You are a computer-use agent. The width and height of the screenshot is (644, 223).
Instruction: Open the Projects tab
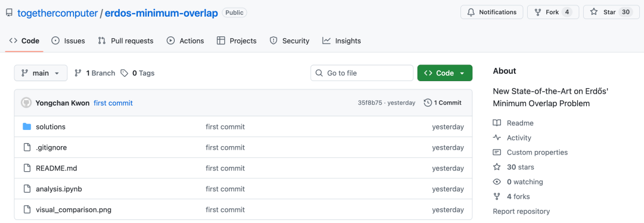pyautogui.click(x=237, y=41)
